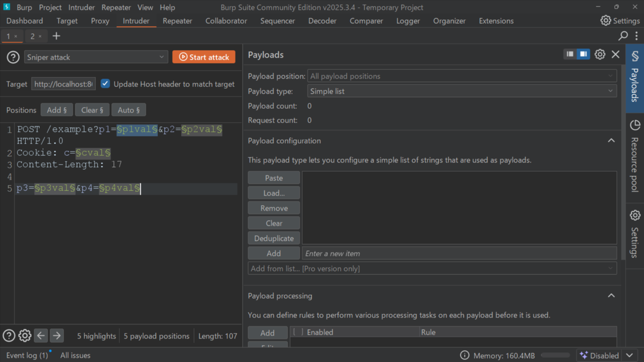Open the Repeater menu

coord(116,8)
